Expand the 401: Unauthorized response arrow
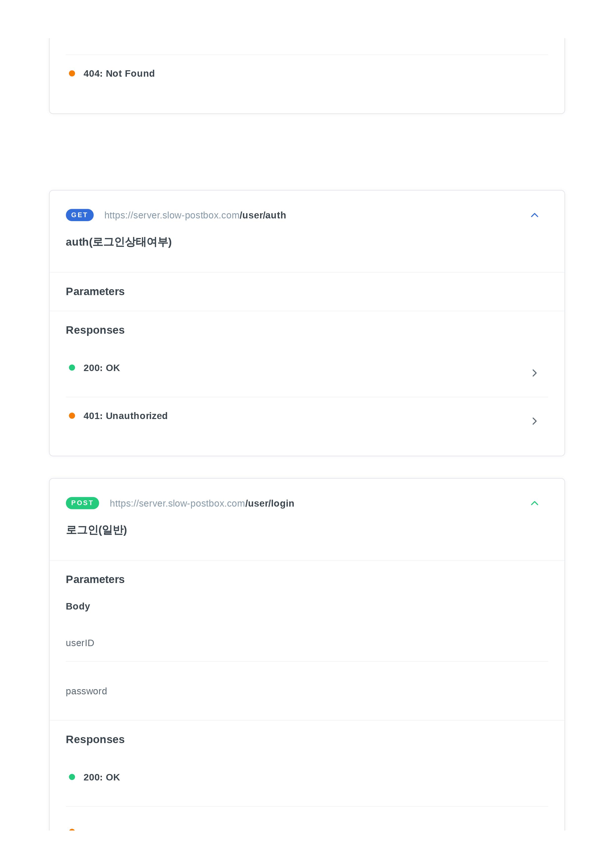Image resolution: width=613 pixels, height=868 pixels. 534,421
